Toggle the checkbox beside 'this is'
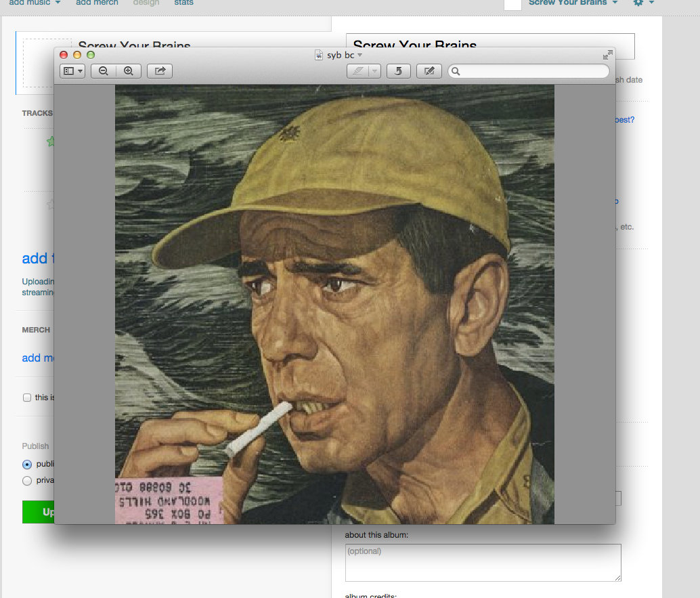This screenshot has height=598, width=700. pos(27,398)
